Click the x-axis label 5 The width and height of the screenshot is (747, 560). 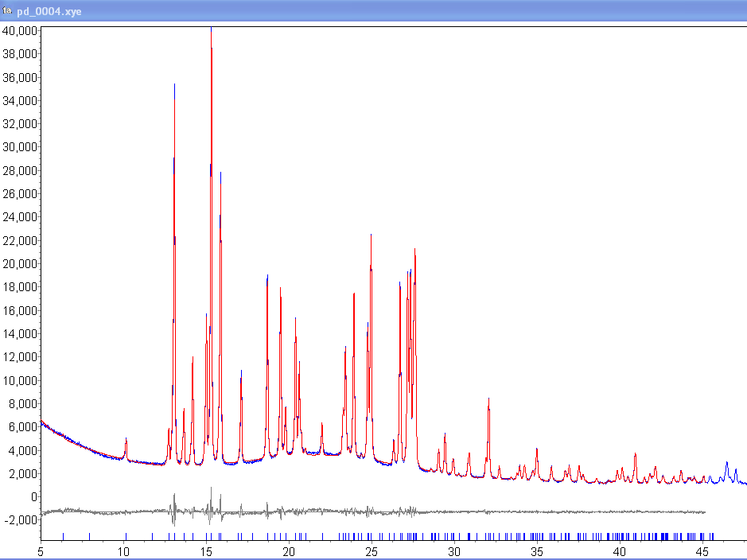pyautogui.click(x=41, y=552)
